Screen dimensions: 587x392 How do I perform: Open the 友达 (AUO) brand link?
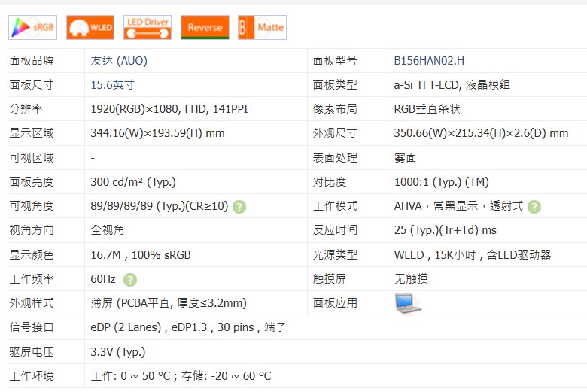point(119,61)
